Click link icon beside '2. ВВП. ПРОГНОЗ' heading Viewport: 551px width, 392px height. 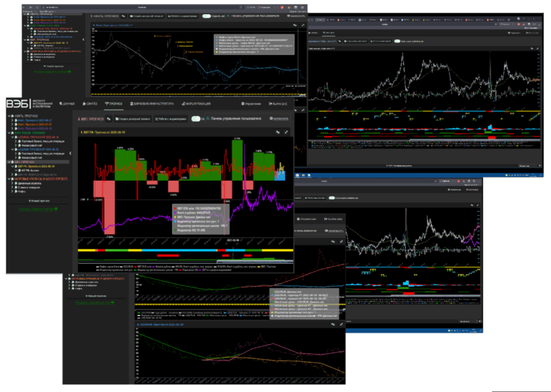108,119
